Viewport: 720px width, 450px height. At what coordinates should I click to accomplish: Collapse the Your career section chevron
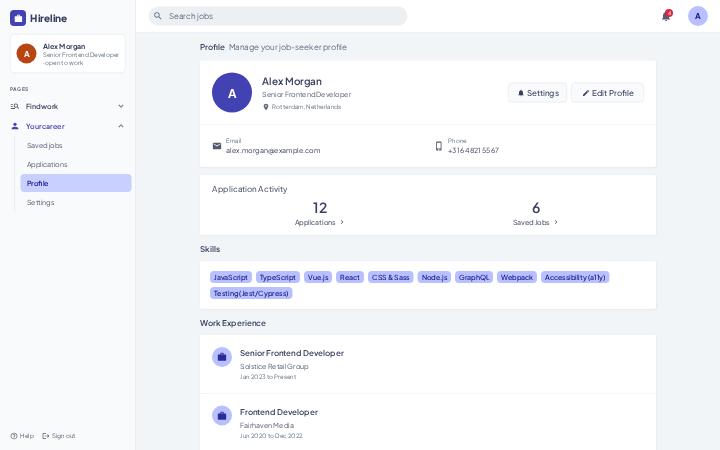tap(121, 126)
